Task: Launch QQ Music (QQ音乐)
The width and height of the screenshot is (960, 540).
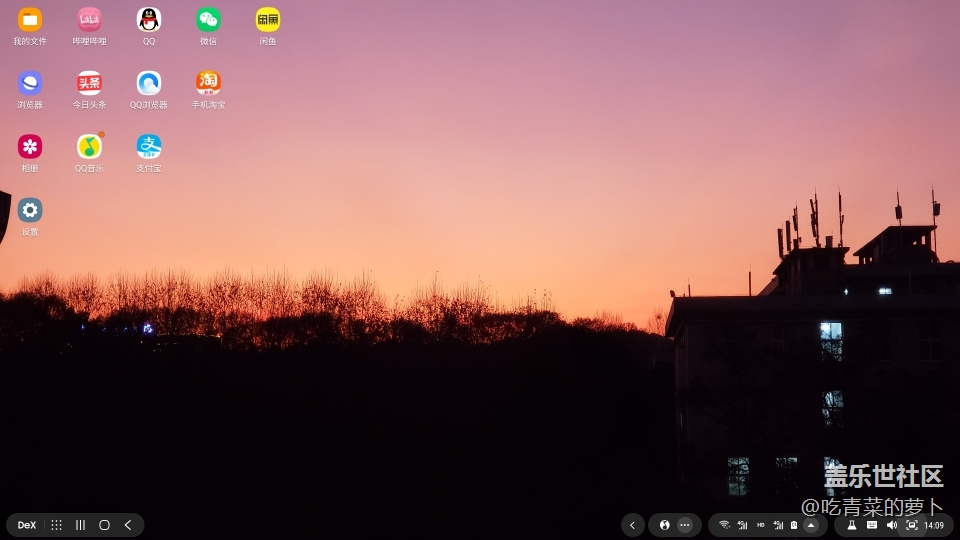Action: click(x=90, y=147)
